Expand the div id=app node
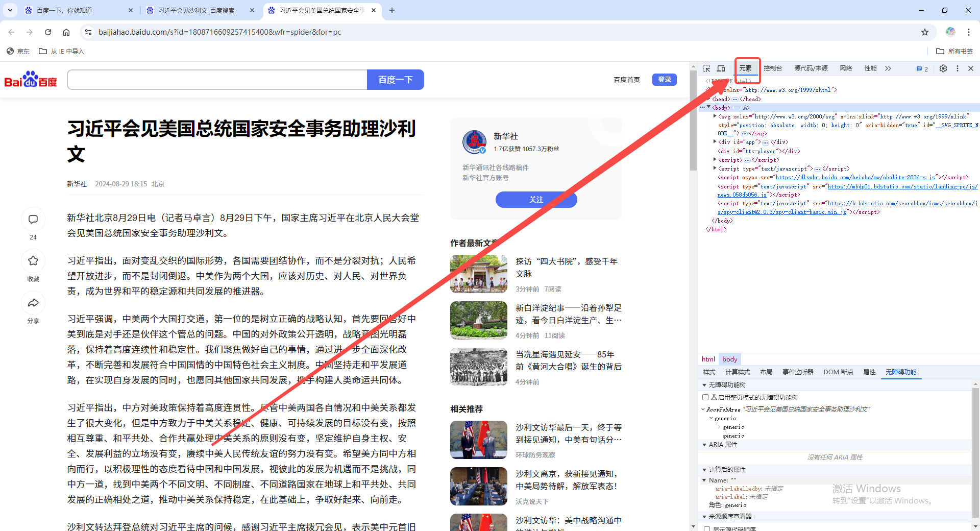The image size is (980, 531). click(x=715, y=141)
